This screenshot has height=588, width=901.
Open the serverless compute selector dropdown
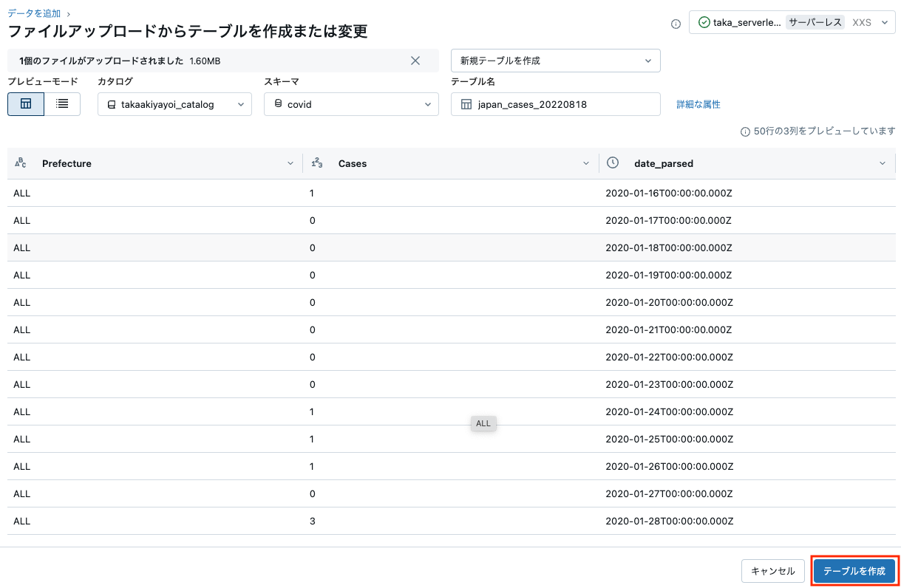(x=886, y=22)
